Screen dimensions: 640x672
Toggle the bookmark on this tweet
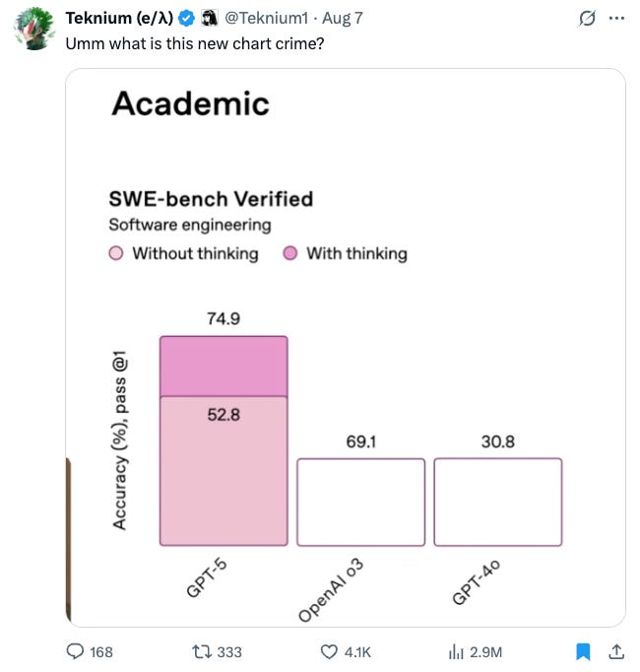pyautogui.click(x=584, y=651)
